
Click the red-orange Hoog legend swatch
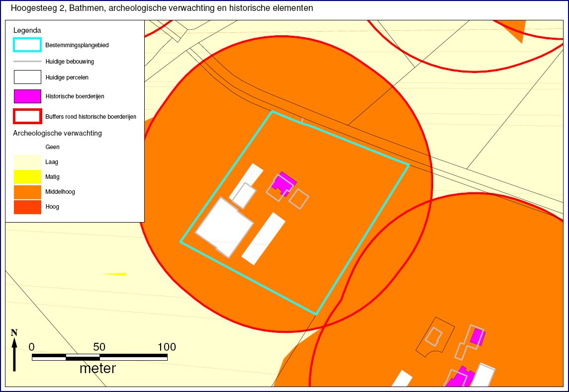27,207
